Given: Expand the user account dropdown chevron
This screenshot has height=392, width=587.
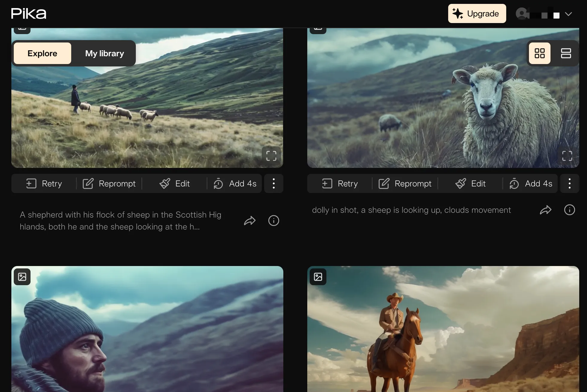Looking at the screenshot, I should 568,14.
